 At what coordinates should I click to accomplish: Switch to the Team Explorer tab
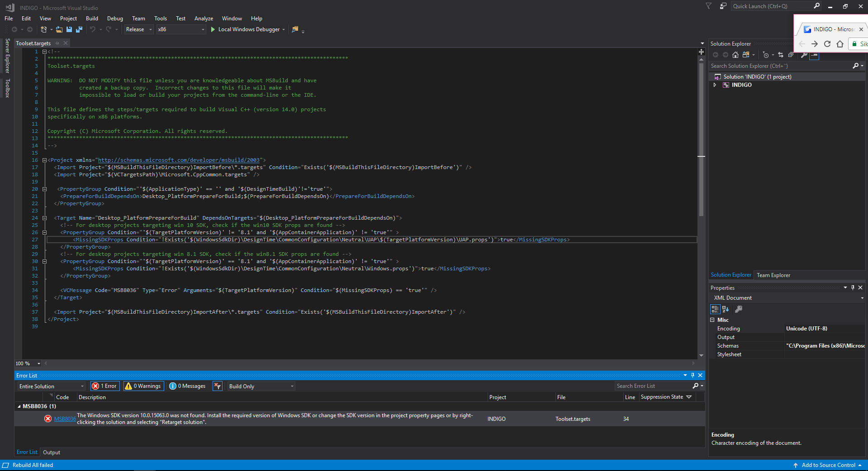point(773,275)
